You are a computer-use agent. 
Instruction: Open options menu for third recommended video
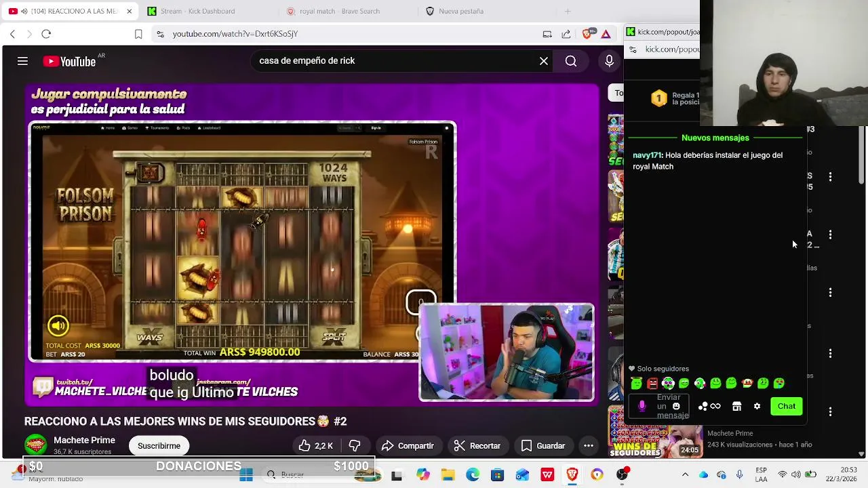pos(830,235)
